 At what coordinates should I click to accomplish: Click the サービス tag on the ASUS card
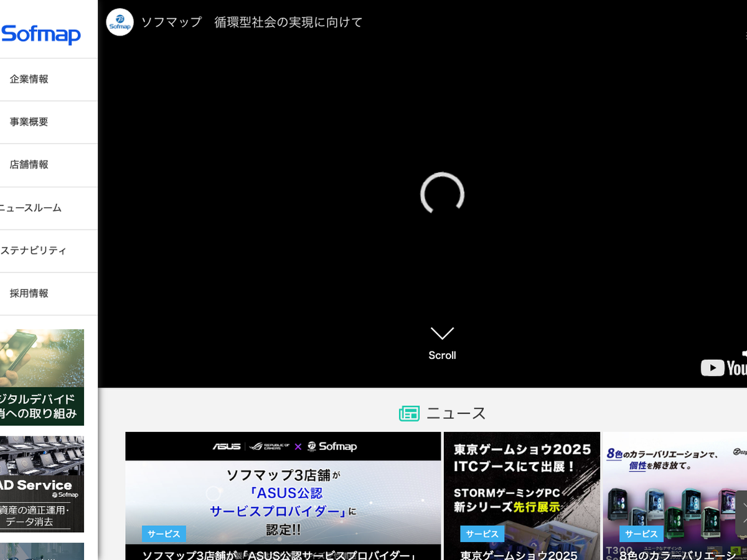coord(164,534)
